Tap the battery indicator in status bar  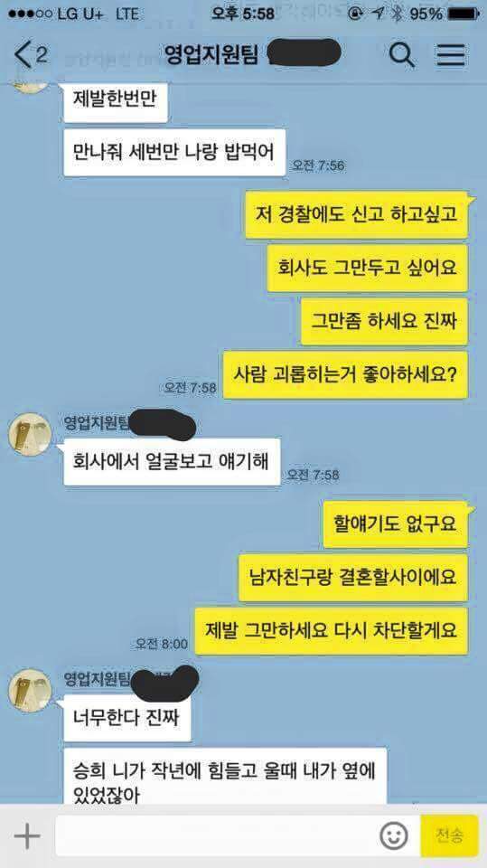pos(462,14)
